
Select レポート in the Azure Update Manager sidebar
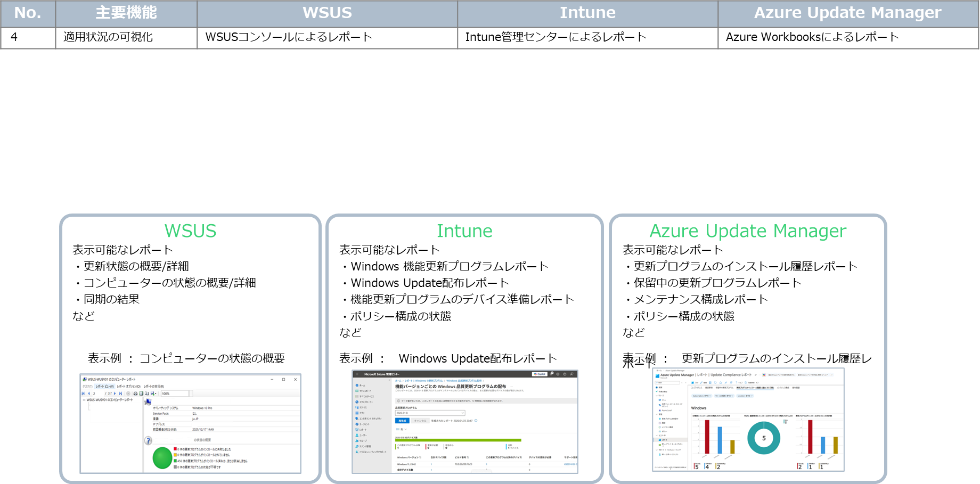coord(664,440)
